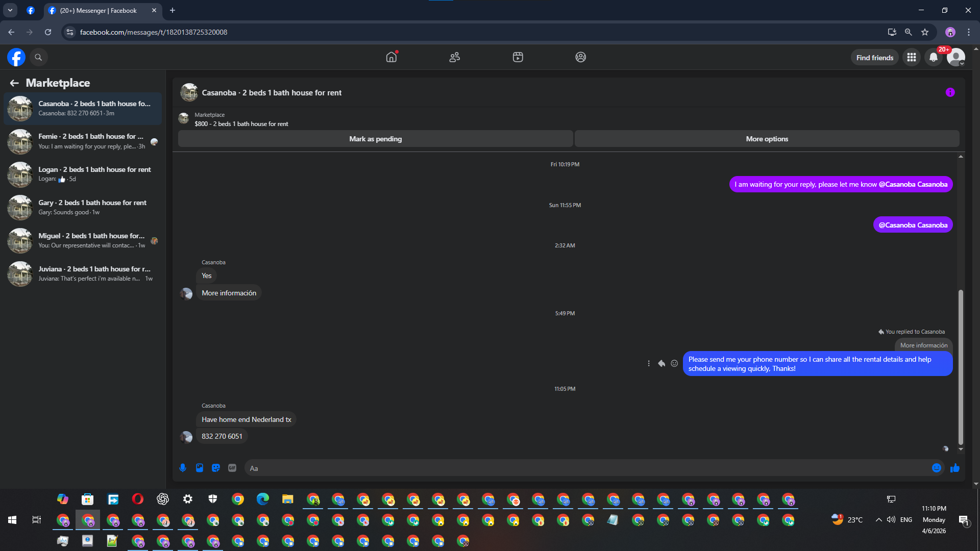
Task: Send a thumbs-up like
Action: (x=955, y=468)
